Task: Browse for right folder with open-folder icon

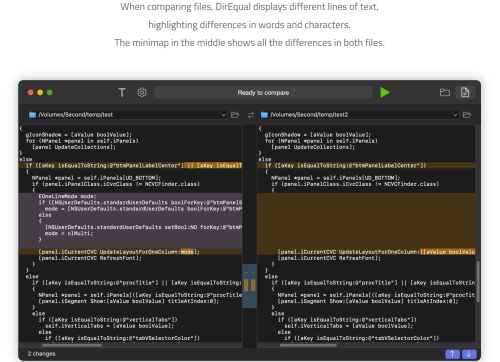Action: 467,115
